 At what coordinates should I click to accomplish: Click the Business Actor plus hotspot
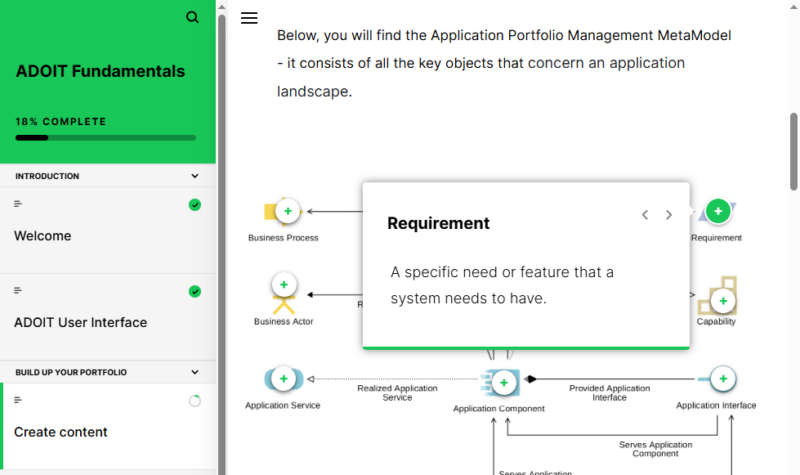coord(284,285)
